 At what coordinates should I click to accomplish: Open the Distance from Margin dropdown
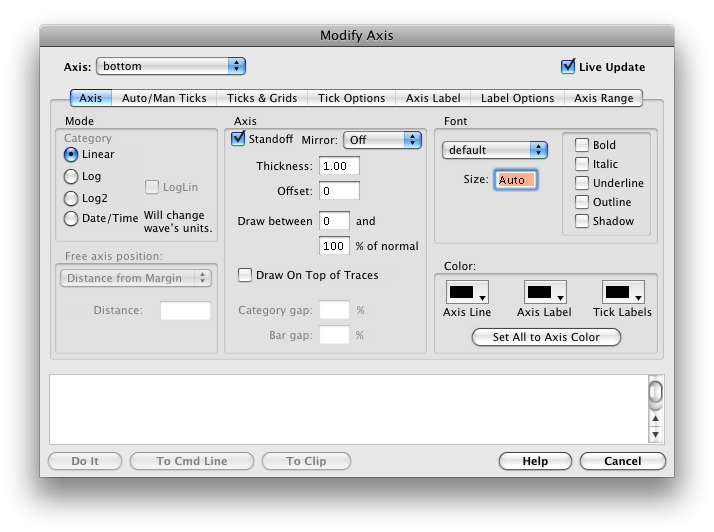136,278
